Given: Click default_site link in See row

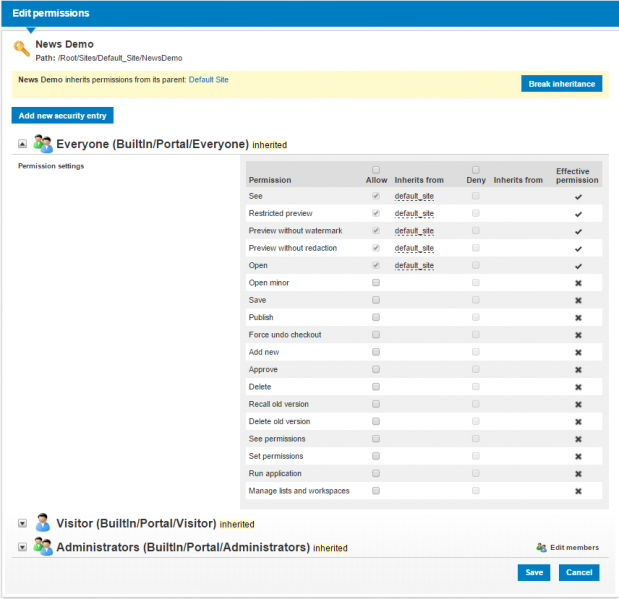Looking at the screenshot, I should [x=414, y=196].
